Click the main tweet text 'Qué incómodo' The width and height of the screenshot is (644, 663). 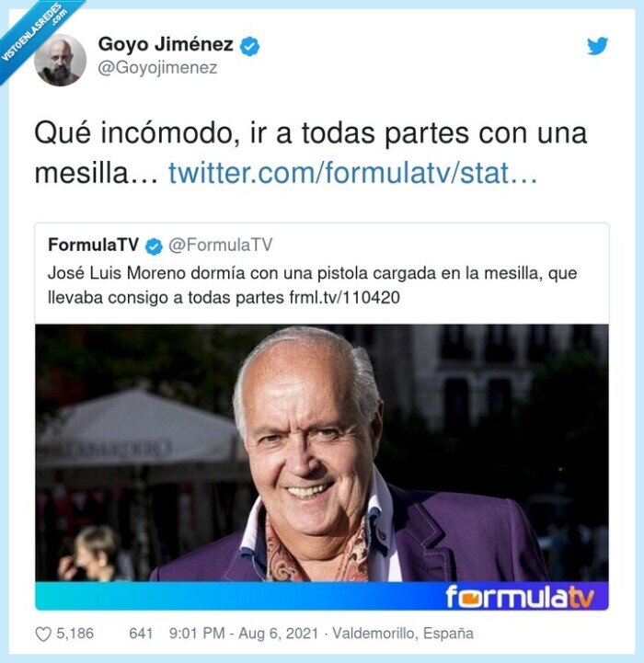coord(311,153)
